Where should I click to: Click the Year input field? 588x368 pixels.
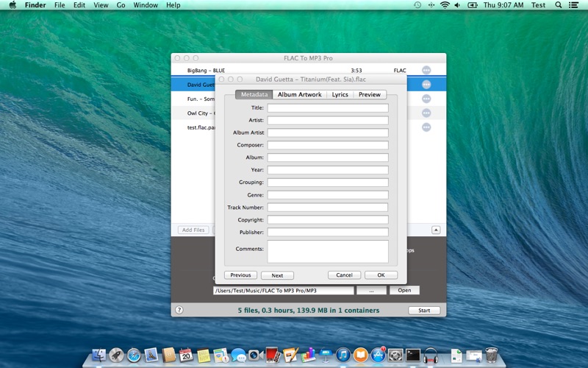pyautogui.click(x=328, y=170)
